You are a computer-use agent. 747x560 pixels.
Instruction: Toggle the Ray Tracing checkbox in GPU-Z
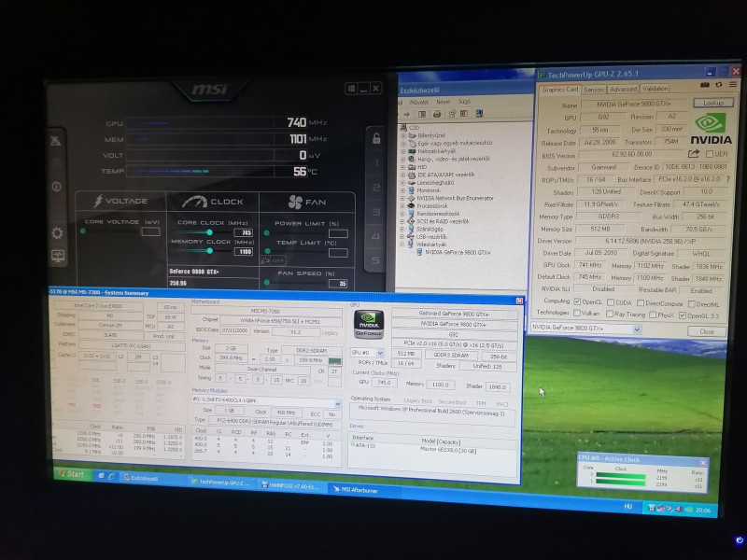pos(610,314)
